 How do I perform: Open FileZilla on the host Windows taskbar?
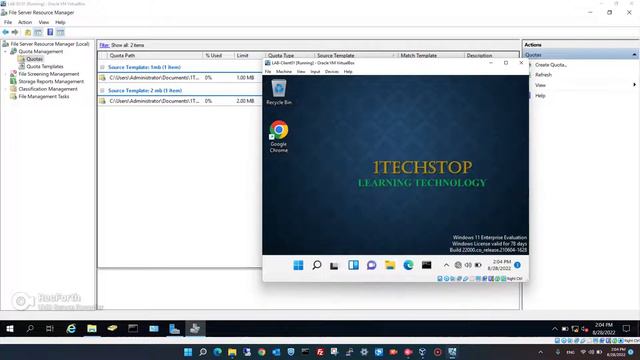click(x=320, y=352)
